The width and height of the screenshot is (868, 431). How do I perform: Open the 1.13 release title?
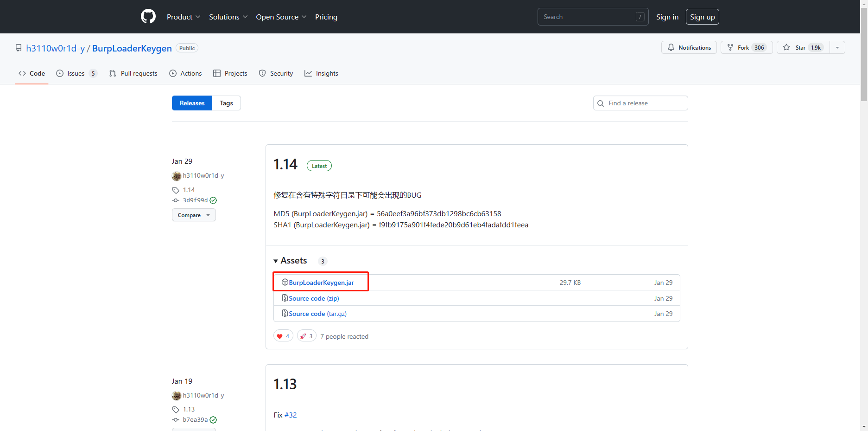(285, 384)
